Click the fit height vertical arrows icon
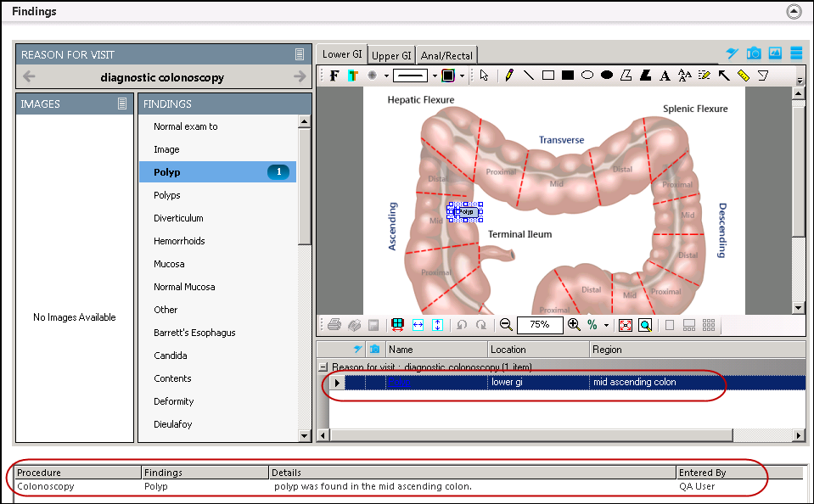Viewport: 814px width, 504px height. (438, 325)
